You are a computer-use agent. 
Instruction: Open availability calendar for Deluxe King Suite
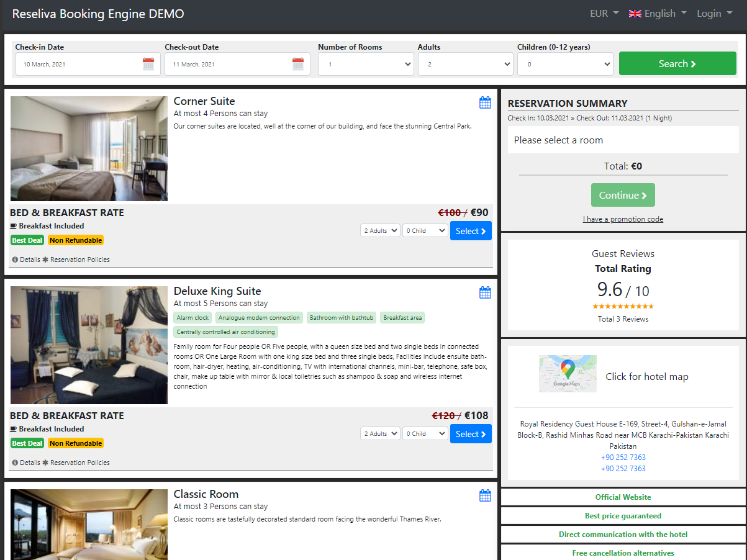pyautogui.click(x=485, y=292)
